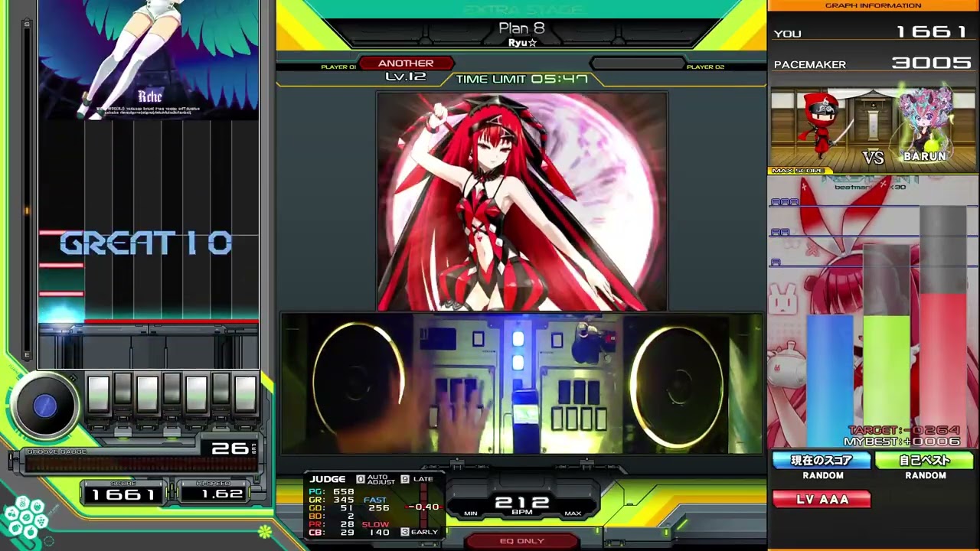This screenshot has width=980, height=551.
Task: Click the PG: 658 judge count
Action: (332, 491)
